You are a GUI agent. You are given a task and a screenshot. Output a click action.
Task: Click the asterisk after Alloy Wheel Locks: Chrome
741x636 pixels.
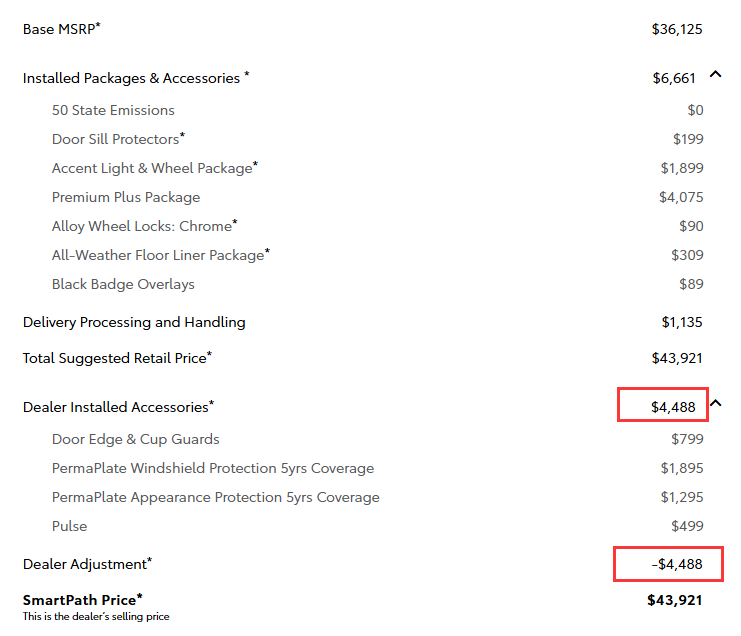(235, 223)
